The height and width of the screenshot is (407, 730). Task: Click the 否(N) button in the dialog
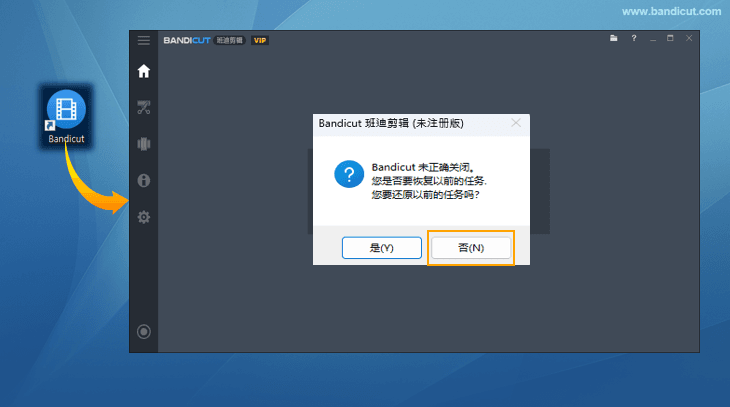471,248
